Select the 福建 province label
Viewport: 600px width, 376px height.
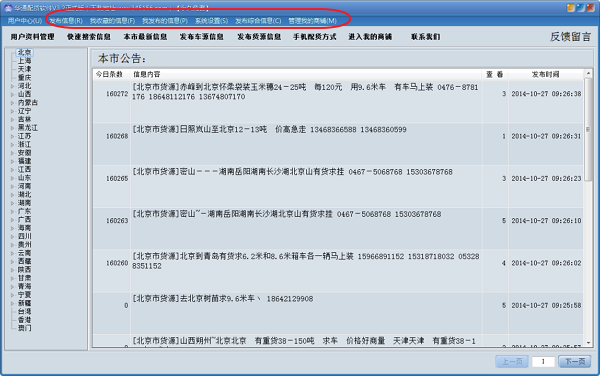24,161
